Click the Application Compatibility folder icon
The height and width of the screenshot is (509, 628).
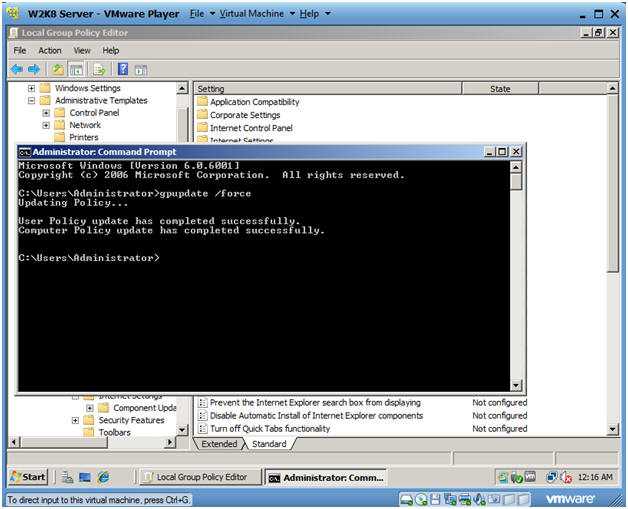[203, 102]
